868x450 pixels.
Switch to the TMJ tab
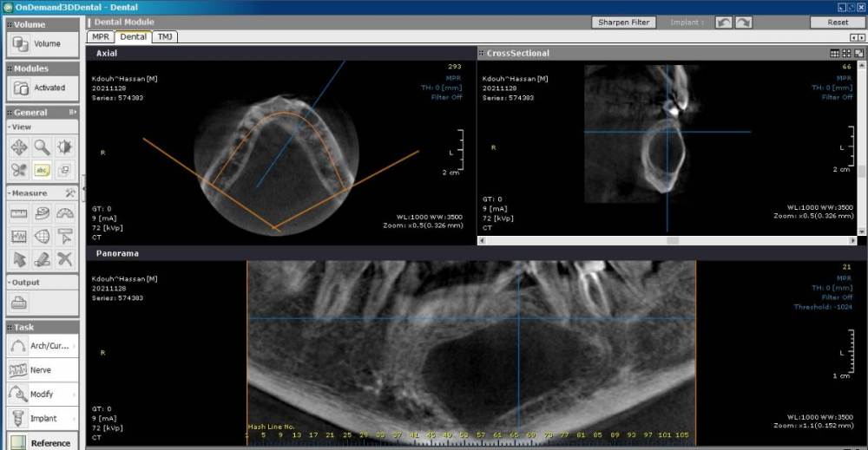(x=164, y=36)
